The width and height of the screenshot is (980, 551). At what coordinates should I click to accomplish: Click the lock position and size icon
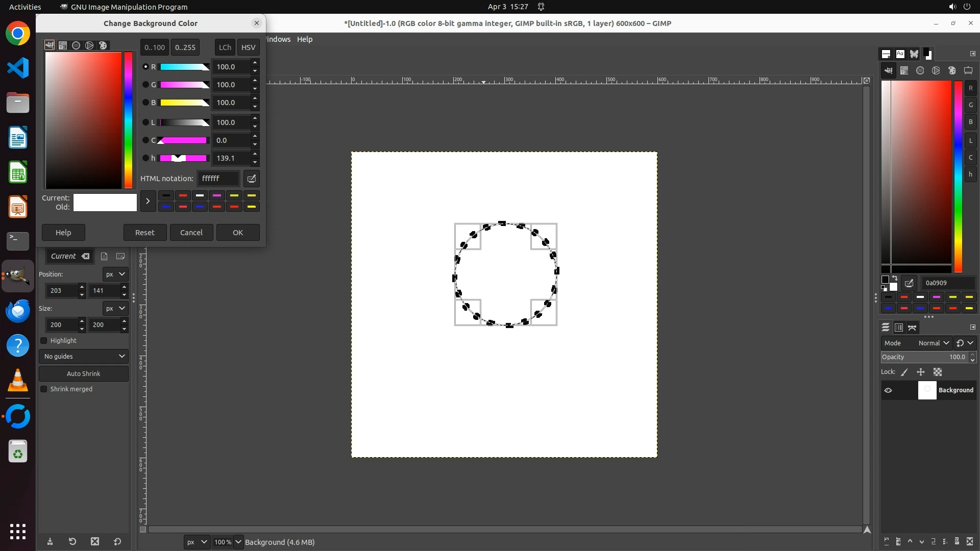920,372
